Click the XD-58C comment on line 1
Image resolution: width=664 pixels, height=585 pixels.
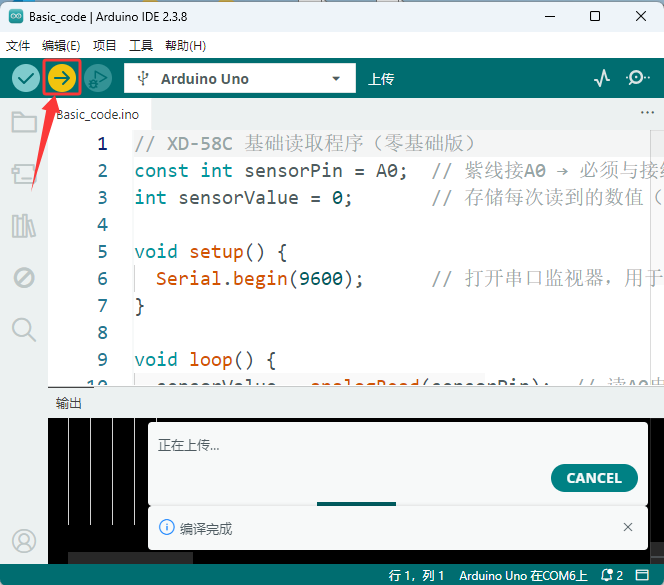(304, 144)
